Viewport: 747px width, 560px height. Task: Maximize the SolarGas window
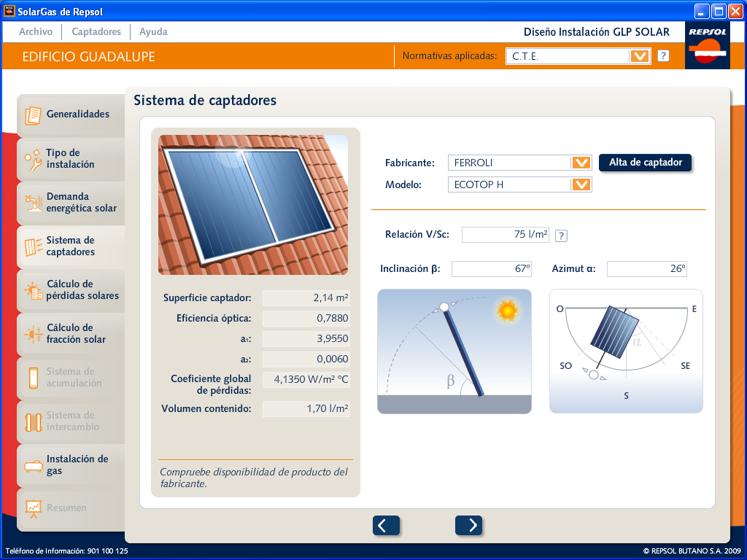pos(718,11)
